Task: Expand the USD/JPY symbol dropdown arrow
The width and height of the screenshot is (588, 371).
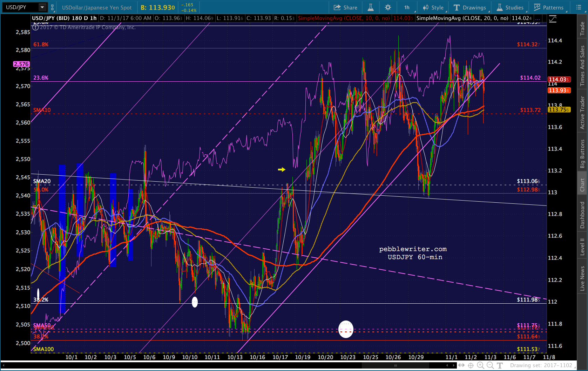Action: (42, 7)
